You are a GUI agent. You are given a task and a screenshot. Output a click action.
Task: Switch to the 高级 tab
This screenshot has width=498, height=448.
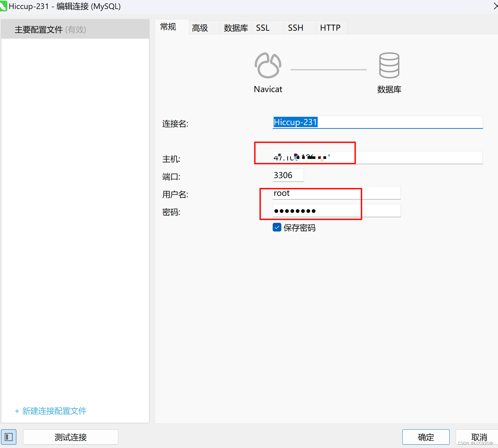click(x=200, y=28)
